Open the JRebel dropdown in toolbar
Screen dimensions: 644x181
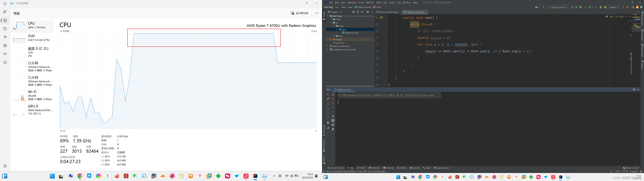tap(614, 7)
